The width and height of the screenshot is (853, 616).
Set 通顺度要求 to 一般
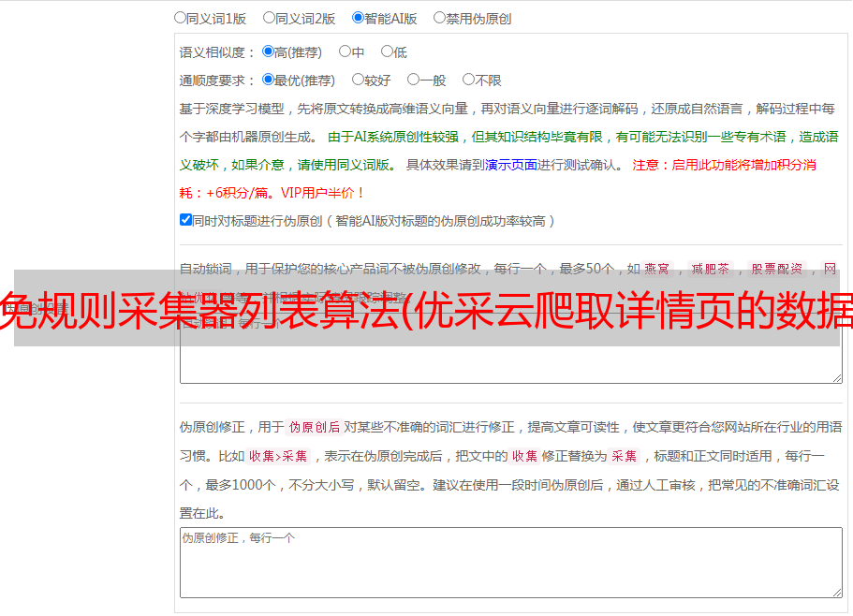[413, 80]
